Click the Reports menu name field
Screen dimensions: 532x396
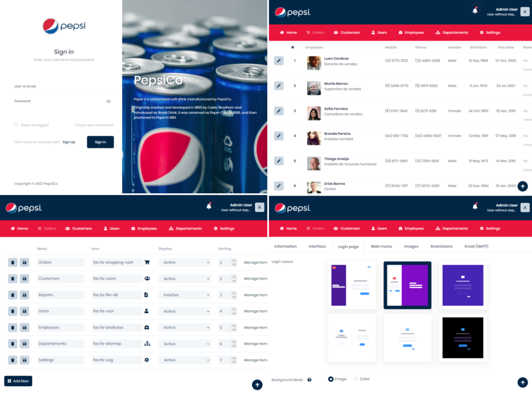[61, 295]
